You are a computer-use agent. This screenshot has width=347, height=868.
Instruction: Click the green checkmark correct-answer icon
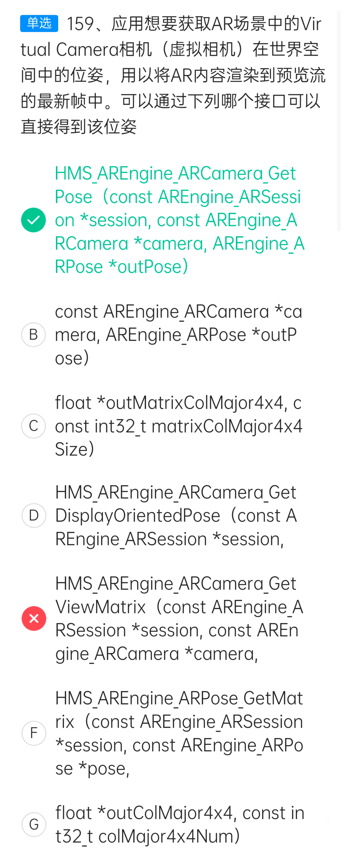click(x=33, y=220)
